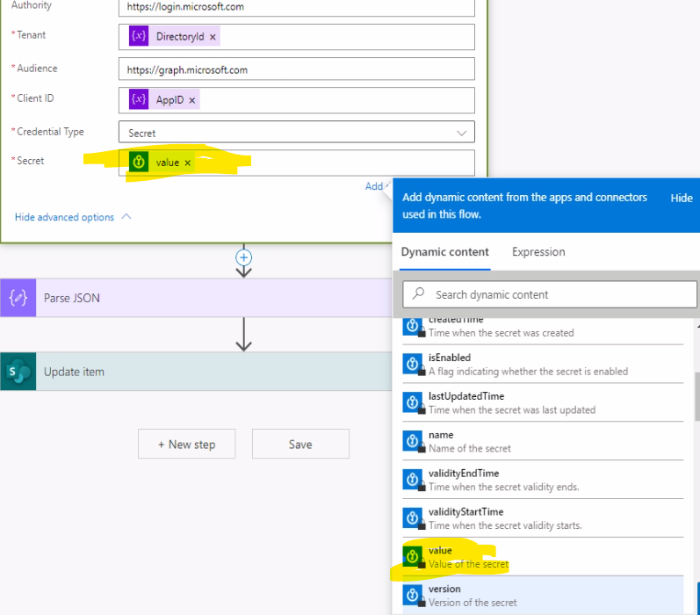700x615 pixels.
Task: Click the isEnabled Key Vault icon
Action: point(413,364)
